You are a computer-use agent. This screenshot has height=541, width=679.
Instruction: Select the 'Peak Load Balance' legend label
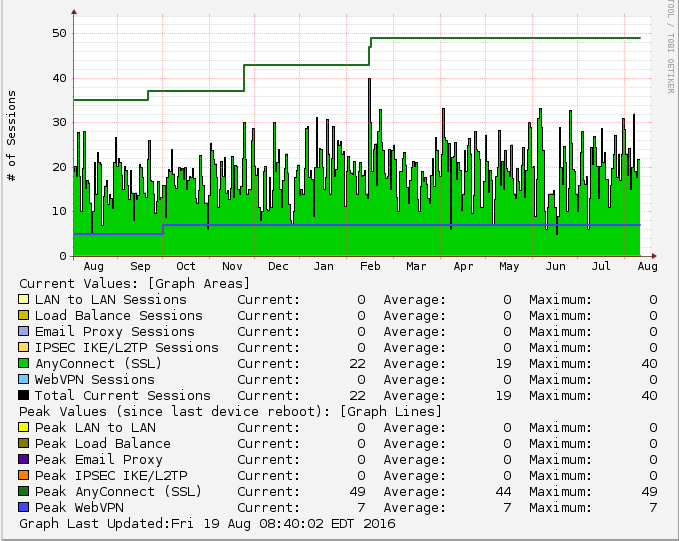pos(103,444)
